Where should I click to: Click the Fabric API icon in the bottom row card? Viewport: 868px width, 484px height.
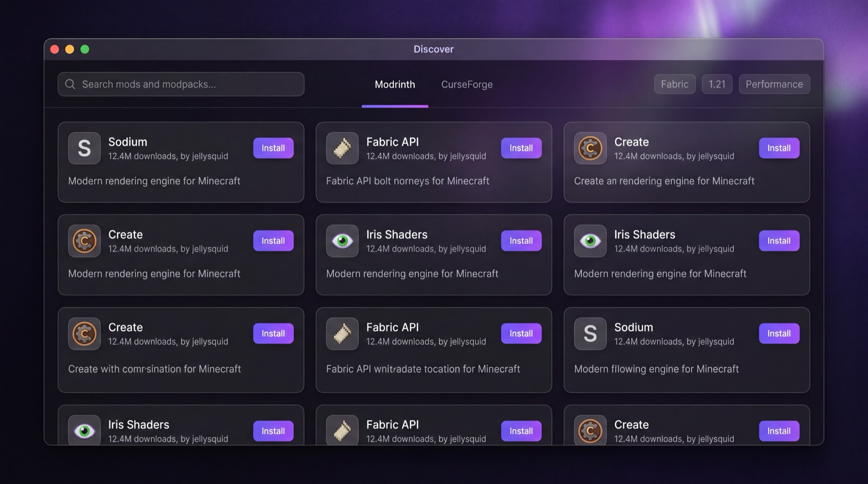pos(342,430)
